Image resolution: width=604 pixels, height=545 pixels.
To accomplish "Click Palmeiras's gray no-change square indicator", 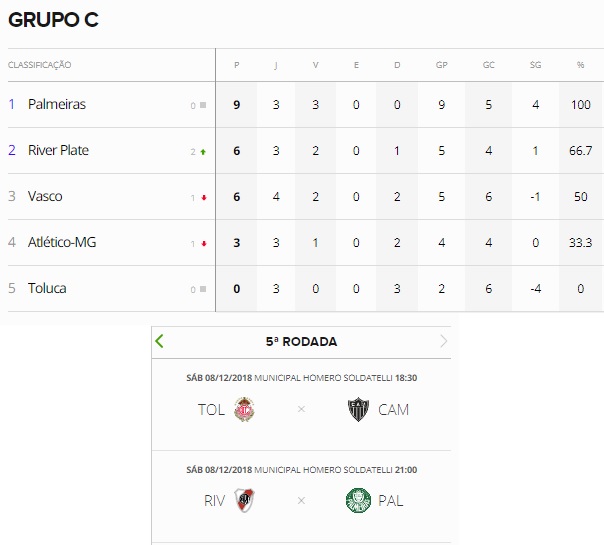I will (x=203, y=105).
